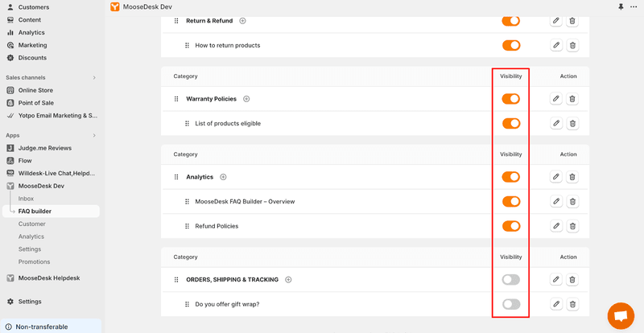Go to the Promotions submenu item

pos(34,262)
